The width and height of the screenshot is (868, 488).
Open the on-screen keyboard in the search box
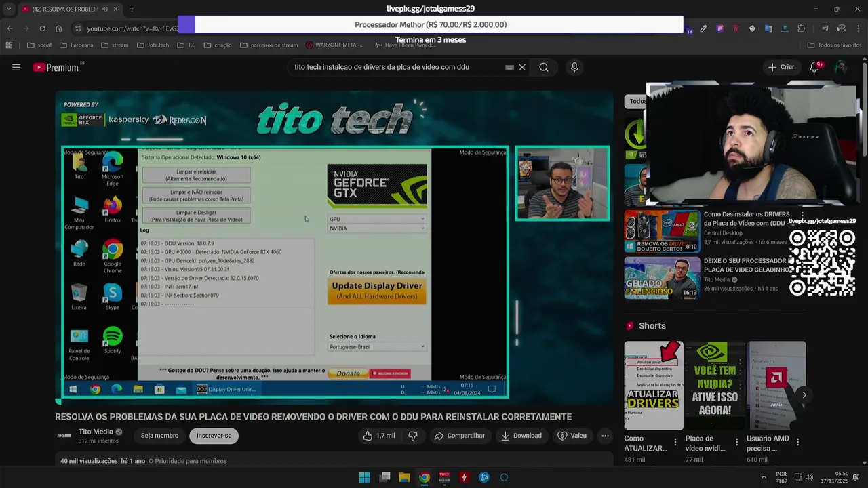click(509, 68)
